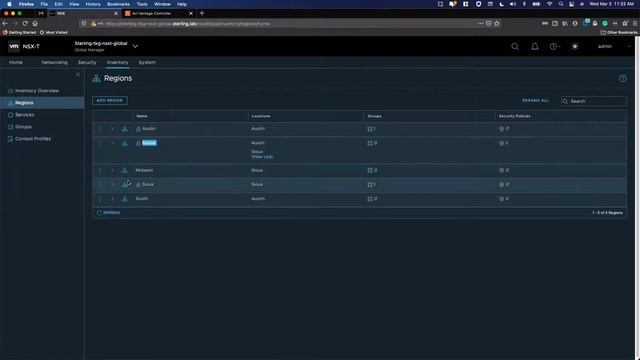Focus the Regions search field
Screen dimensions: 640x360
click(594, 101)
